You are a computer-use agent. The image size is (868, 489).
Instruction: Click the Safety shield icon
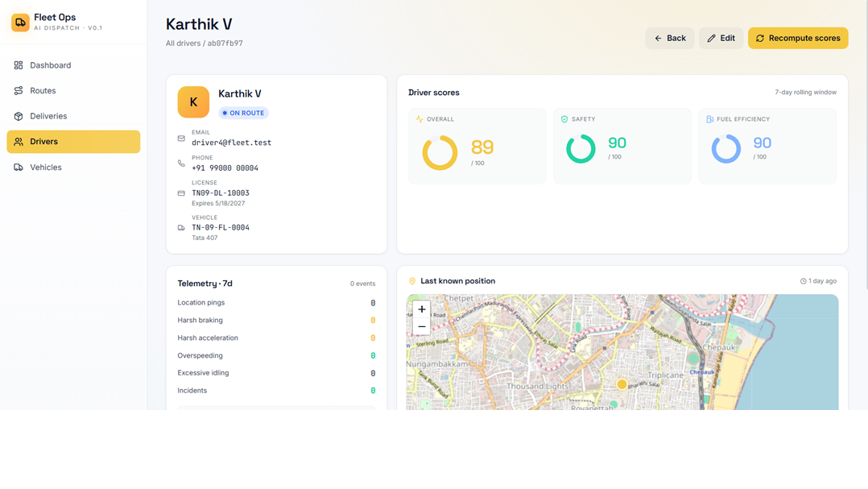[564, 119]
